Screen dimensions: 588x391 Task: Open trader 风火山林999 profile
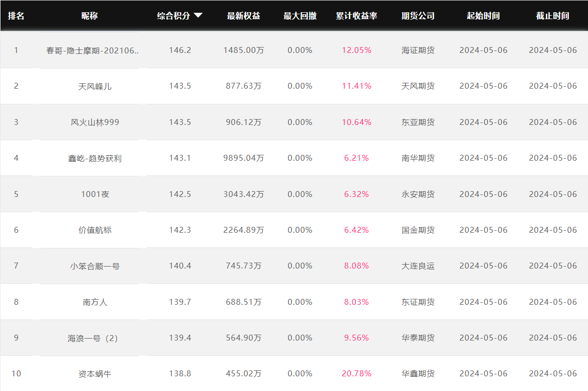click(95, 122)
